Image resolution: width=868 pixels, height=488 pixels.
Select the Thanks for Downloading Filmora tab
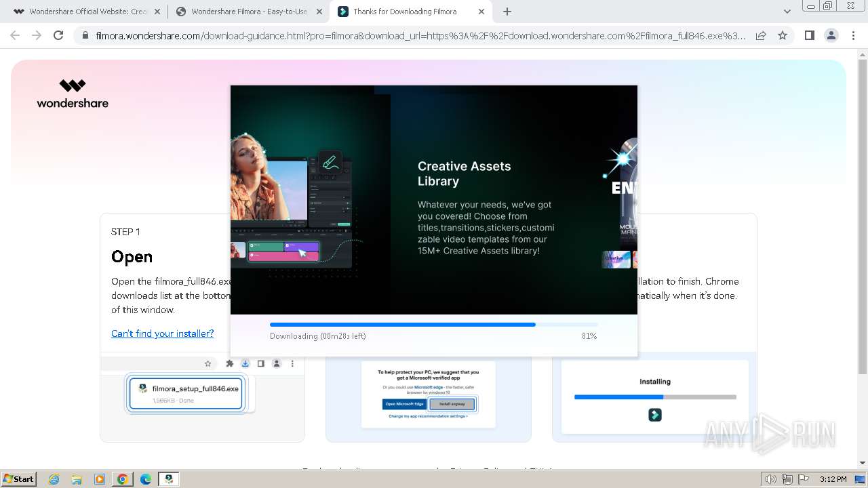(x=411, y=12)
